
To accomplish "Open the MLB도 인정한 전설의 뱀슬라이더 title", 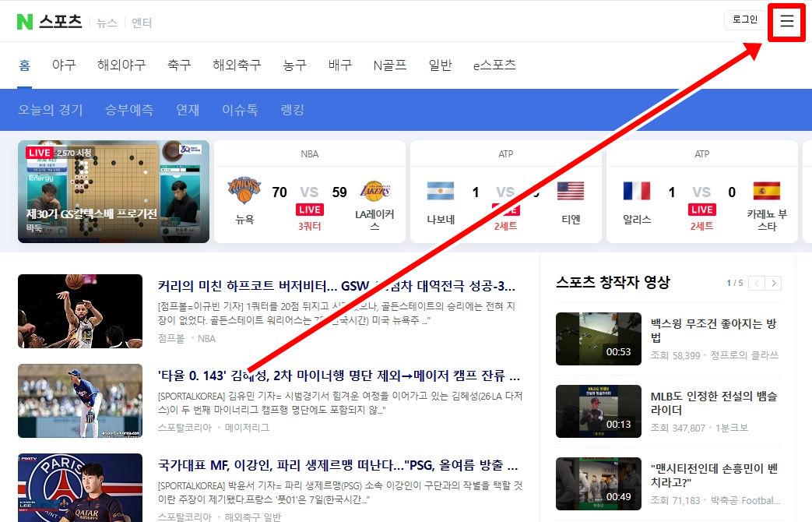I will tap(714, 404).
